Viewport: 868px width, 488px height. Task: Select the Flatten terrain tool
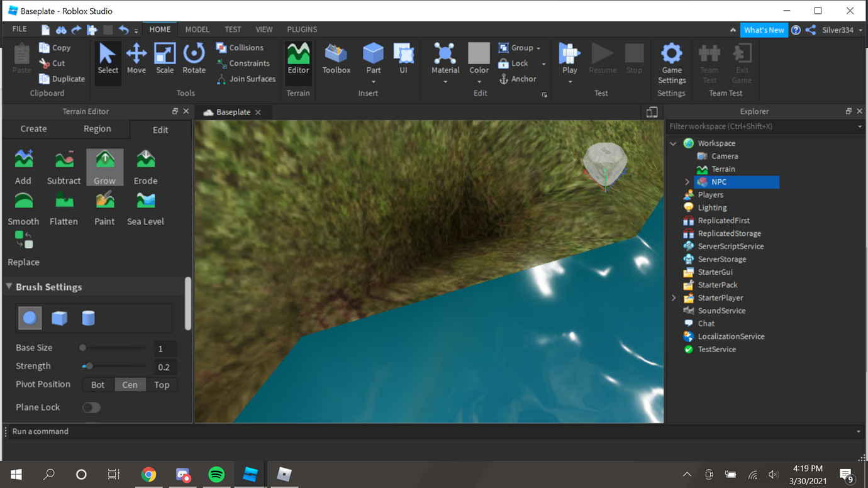(64, 208)
